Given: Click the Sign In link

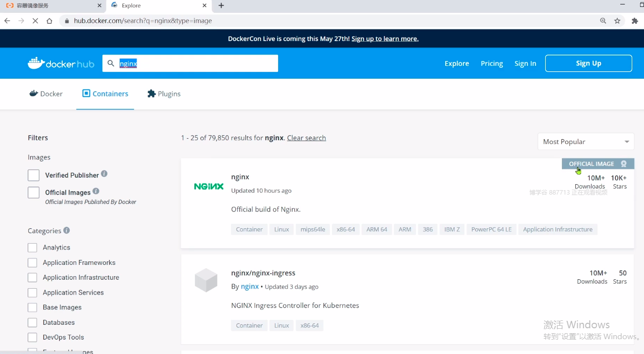Looking at the screenshot, I should click(x=525, y=63).
